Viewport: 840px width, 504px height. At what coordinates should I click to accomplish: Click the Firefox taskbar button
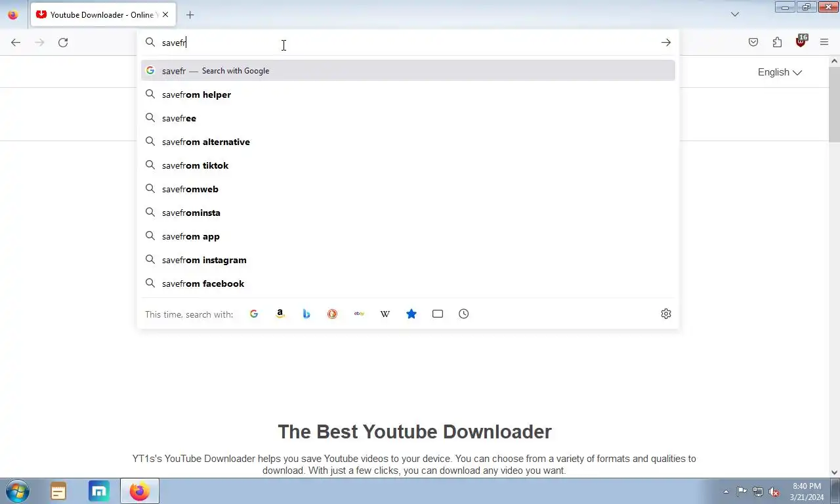click(140, 491)
